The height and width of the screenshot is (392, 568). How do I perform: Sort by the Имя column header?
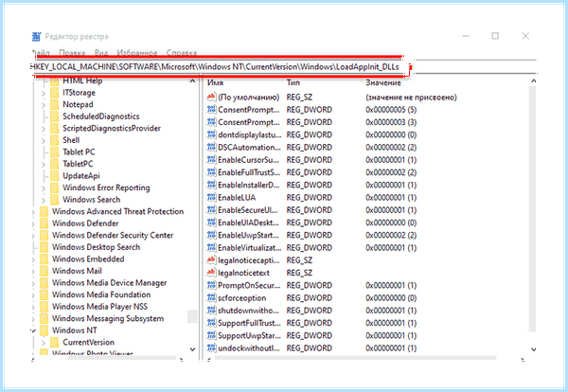(x=216, y=82)
